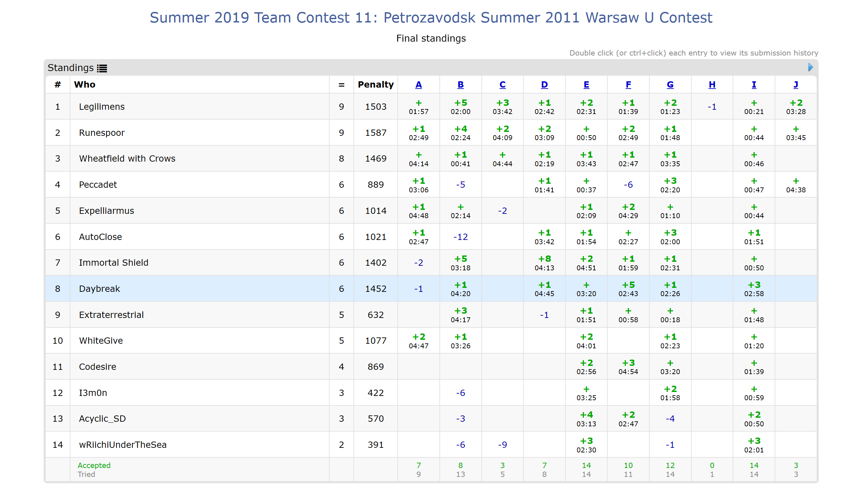The height and width of the screenshot is (504, 857).
Task: Open problem I link
Action: [x=754, y=85]
